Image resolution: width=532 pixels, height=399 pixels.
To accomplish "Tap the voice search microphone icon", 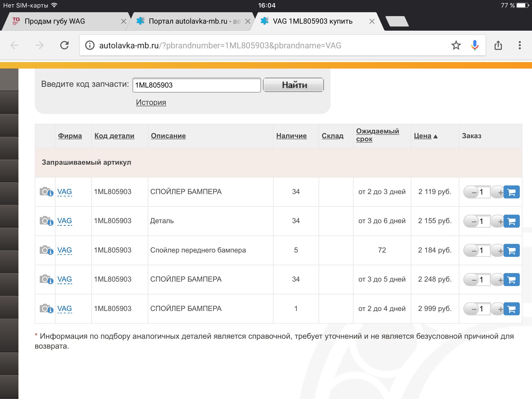I will tap(475, 45).
